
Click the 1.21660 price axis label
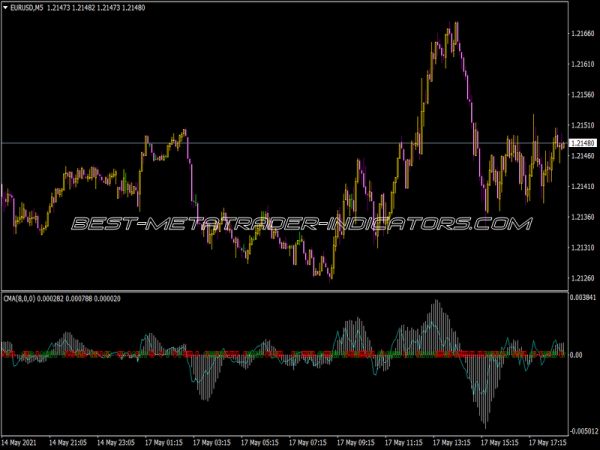click(582, 34)
